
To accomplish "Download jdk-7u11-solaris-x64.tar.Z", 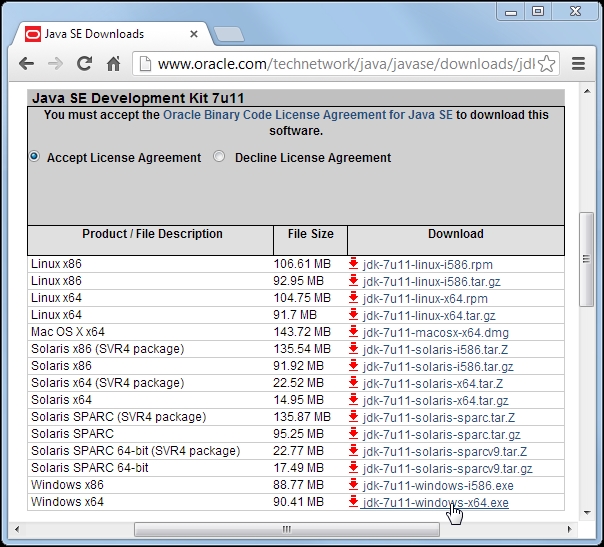I will pos(433,384).
